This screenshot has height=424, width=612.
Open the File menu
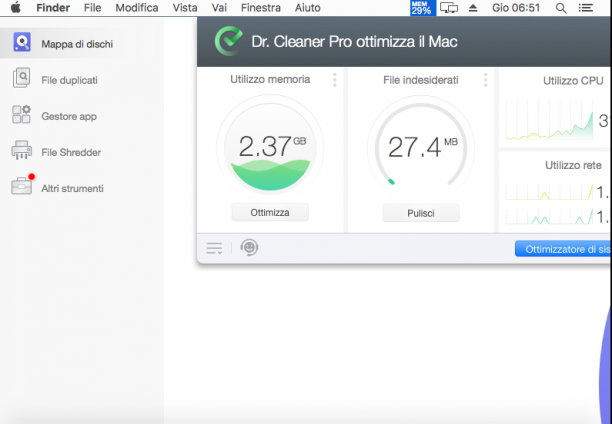[93, 8]
